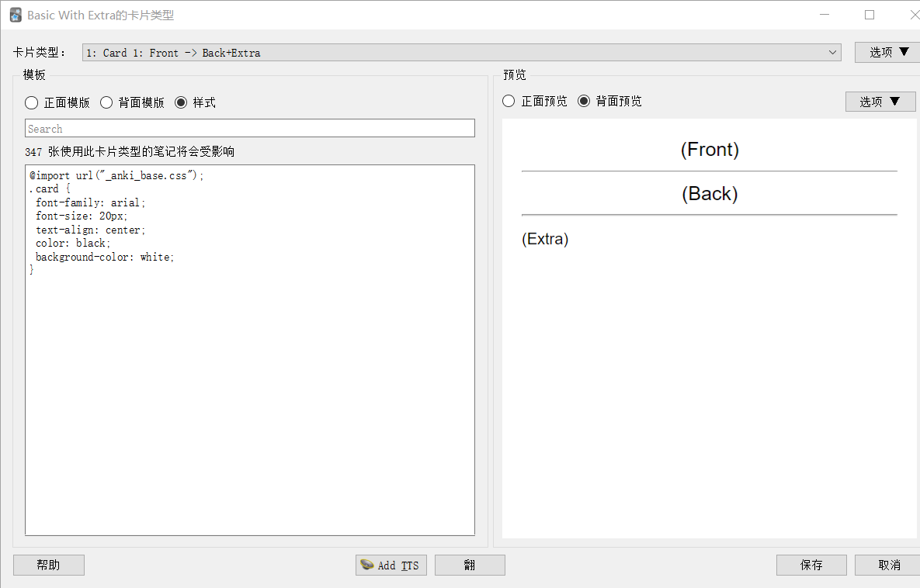The height and width of the screenshot is (588, 920).
Task: Click the Anki icon in the title bar
Action: pos(16,14)
